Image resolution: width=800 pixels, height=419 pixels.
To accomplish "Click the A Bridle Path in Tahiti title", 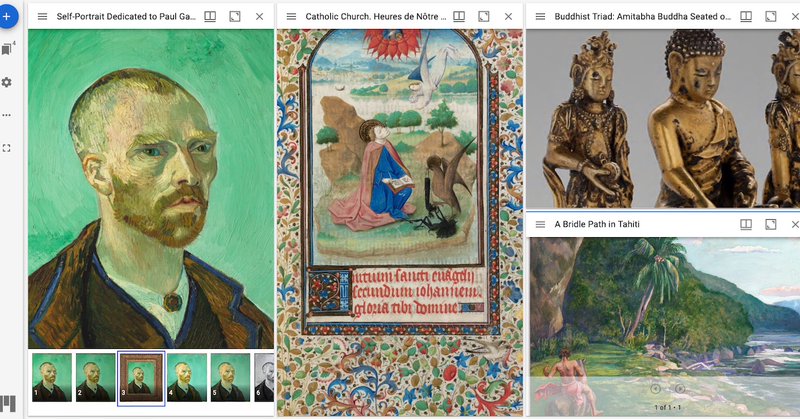I will 597,224.
